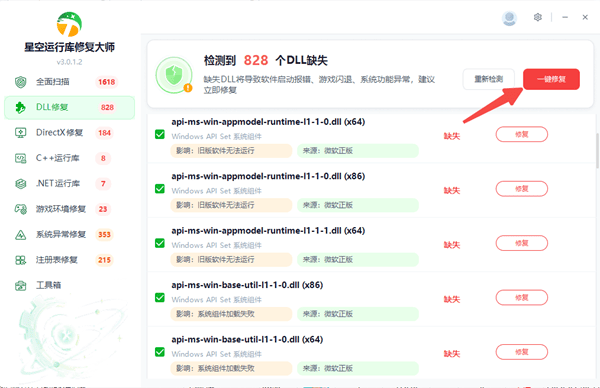The height and width of the screenshot is (388, 600).
Task: Repair api-ms-win-appmodel-runtime-l1-1-0.dll (x64)
Action: 522,134
